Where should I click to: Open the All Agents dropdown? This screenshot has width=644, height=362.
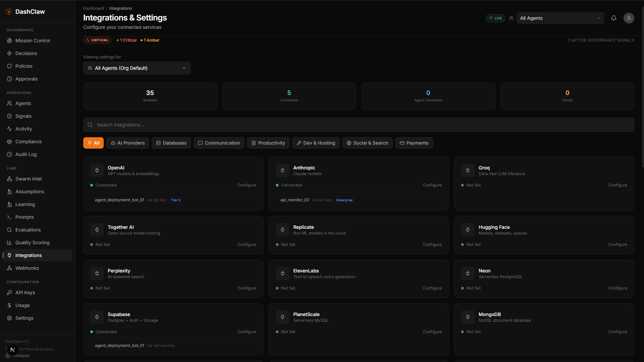559,18
